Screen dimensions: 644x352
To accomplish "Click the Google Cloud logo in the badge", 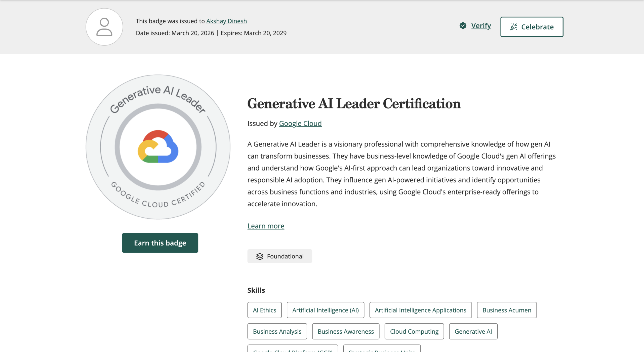I will [158, 146].
